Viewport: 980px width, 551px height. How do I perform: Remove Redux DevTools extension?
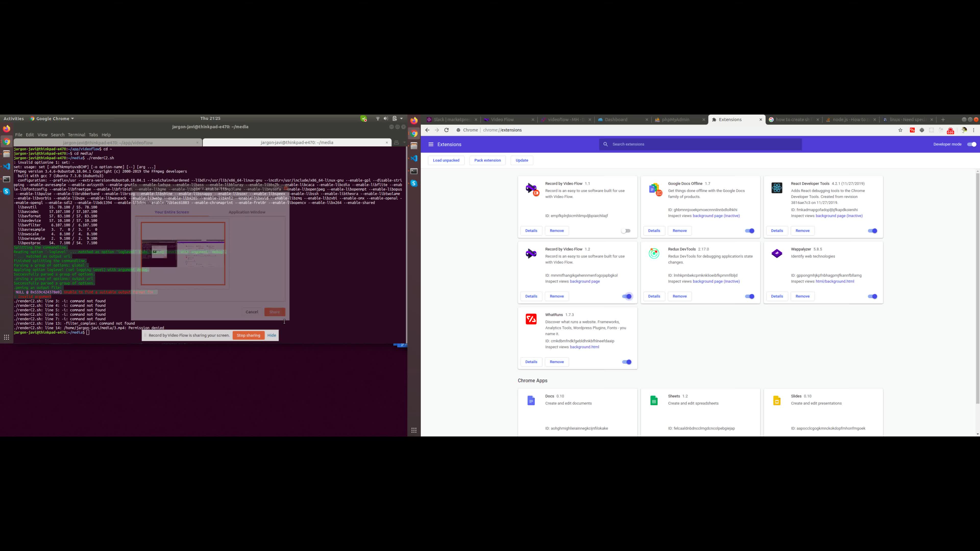679,296
